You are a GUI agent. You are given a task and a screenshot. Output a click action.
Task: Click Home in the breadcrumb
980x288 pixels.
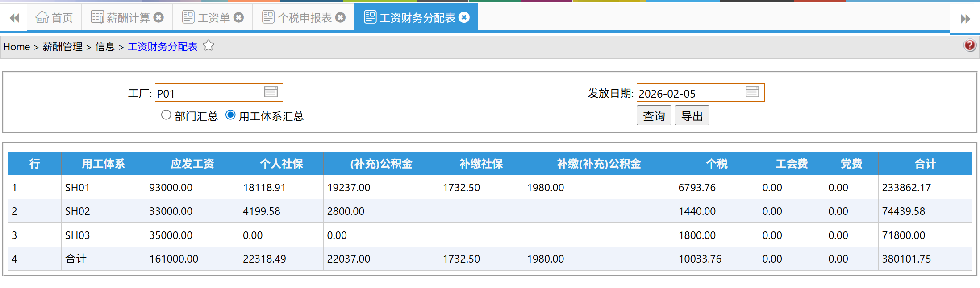coord(17,47)
